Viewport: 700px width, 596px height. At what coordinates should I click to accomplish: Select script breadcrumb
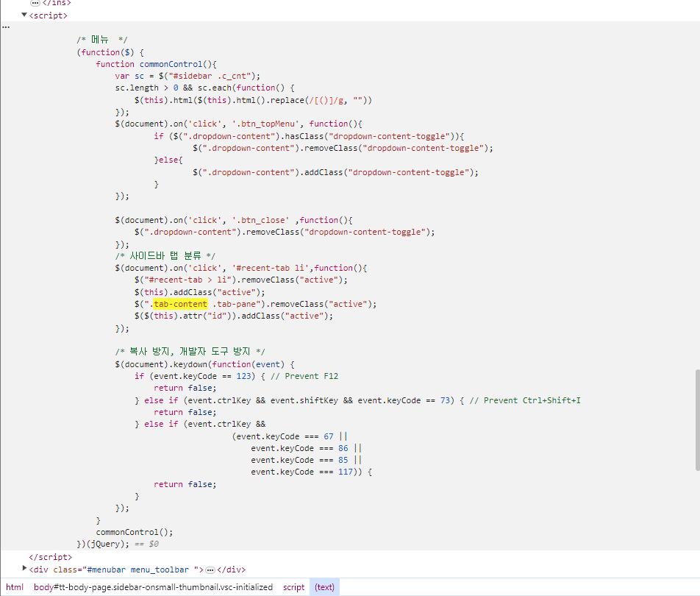pos(294,586)
